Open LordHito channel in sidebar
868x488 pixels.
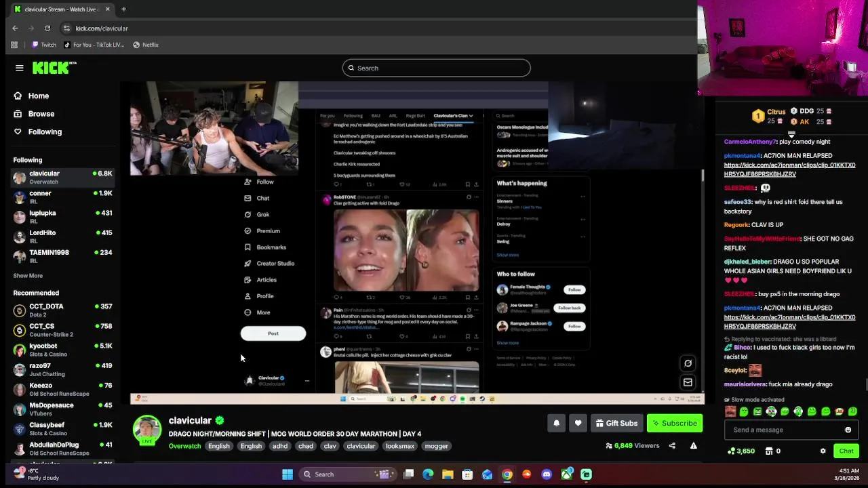pos(62,237)
